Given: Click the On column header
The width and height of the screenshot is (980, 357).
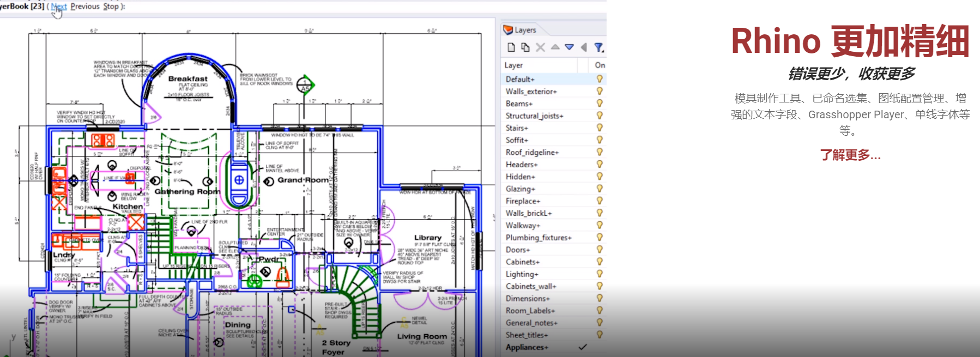Looking at the screenshot, I should point(600,65).
